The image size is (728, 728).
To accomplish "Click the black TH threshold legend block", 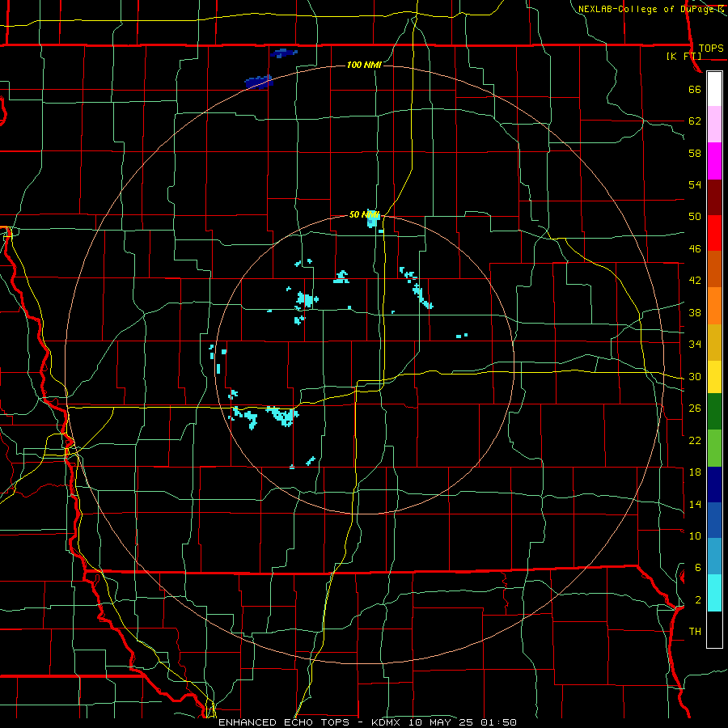I will [x=714, y=629].
